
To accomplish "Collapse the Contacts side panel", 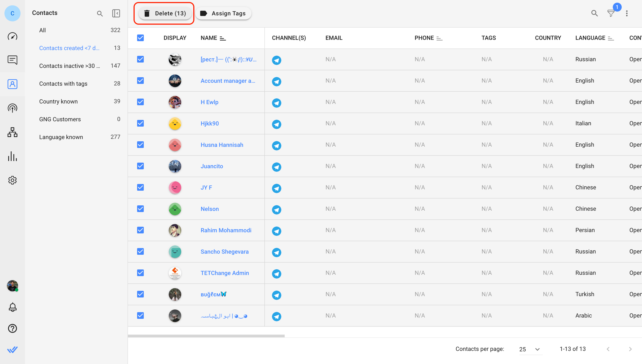I will click(116, 13).
